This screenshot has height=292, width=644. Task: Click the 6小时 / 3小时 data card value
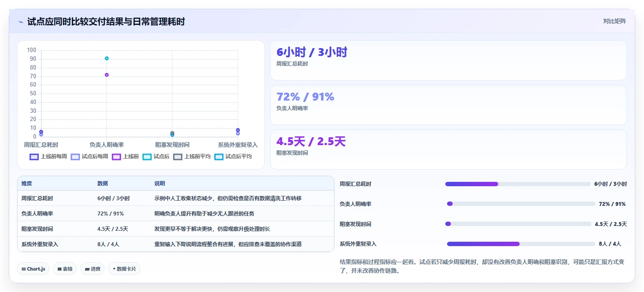pyautogui.click(x=312, y=52)
